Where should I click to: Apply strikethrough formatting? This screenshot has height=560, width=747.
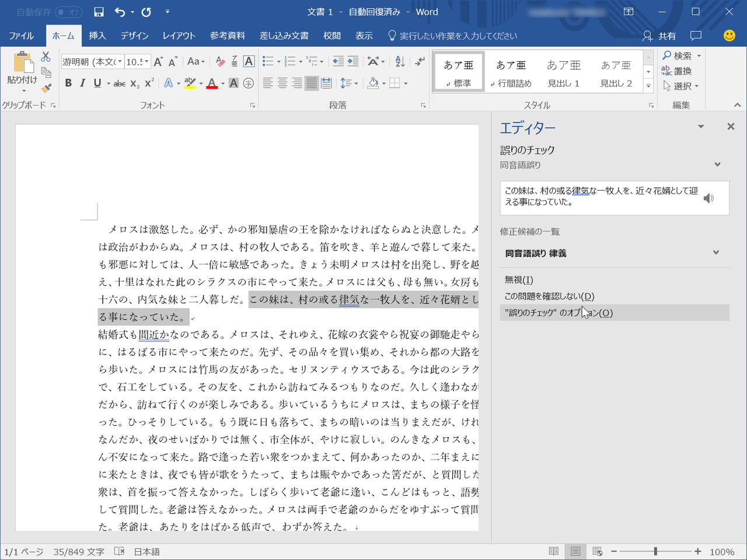coord(119,83)
